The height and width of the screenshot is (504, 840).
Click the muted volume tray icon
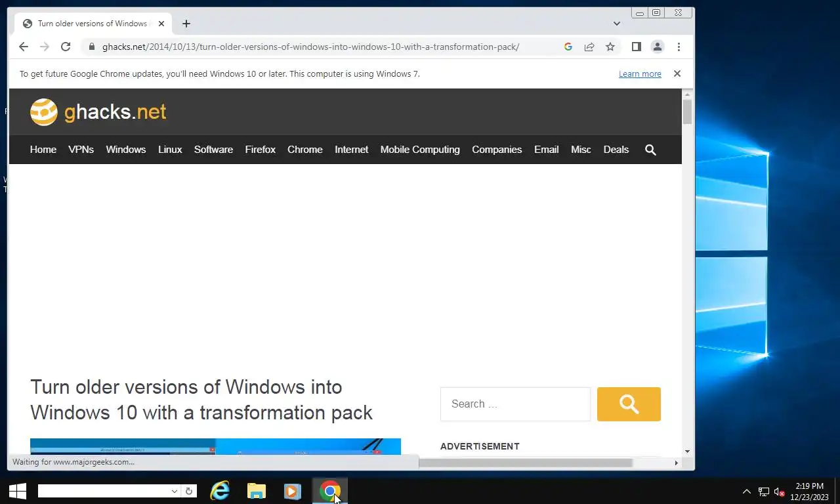tap(780, 492)
